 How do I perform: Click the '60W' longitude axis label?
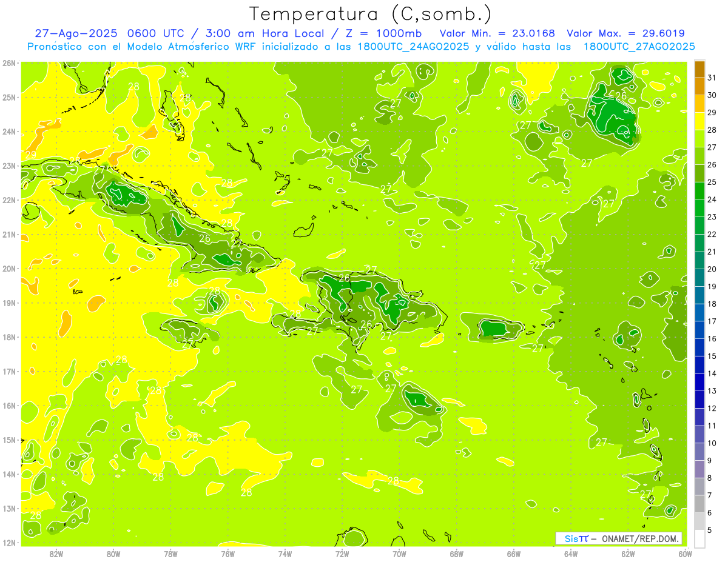pyautogui.click(x=685, y=554)
